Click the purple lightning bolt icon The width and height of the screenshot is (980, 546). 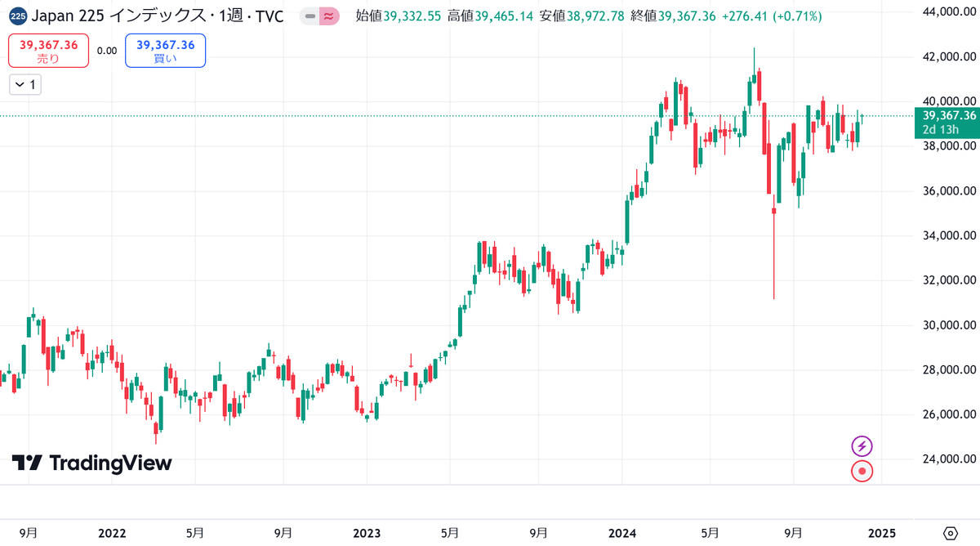[862, 446]
